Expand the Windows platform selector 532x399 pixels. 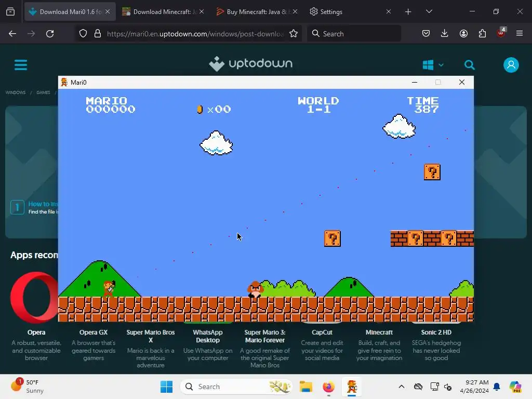click(433, 65)
